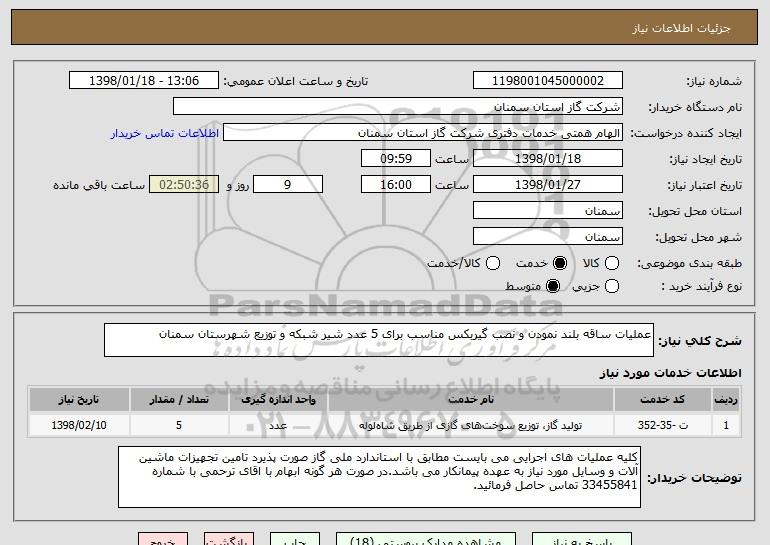Image resolution: width=770 pixels, height=545 pixels.
Task: Click the تاریخ نیاز column header
Action: pos(79,400)
